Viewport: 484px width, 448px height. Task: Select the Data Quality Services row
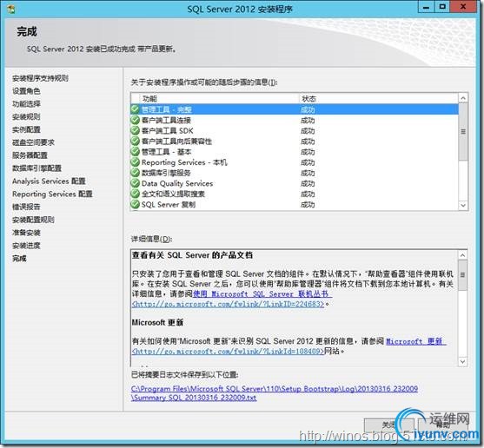click(x=295, y=183)
